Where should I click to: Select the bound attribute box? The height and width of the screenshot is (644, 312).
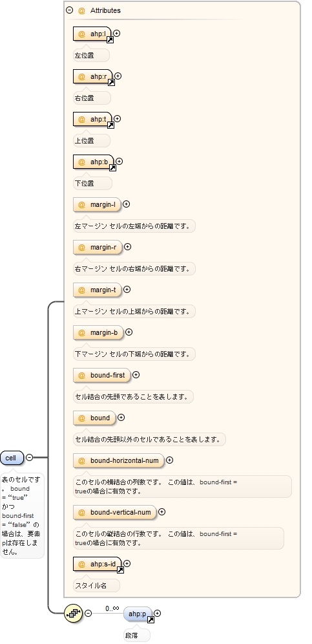click(95, 418)
